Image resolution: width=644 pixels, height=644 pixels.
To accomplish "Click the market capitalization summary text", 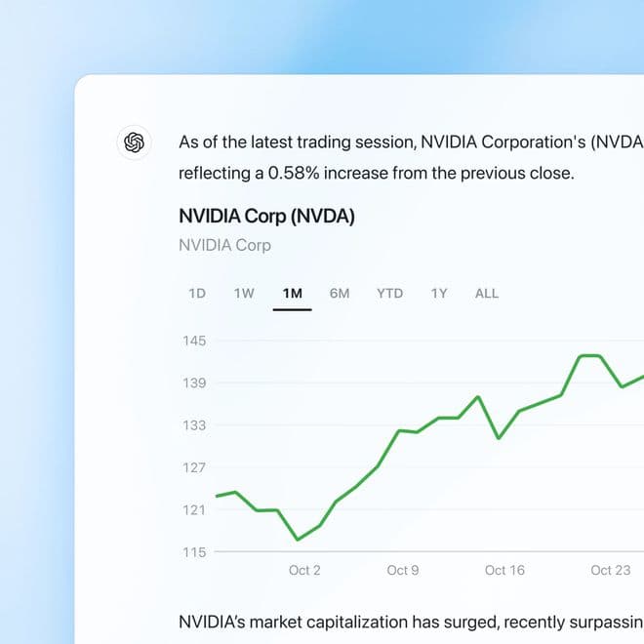I will [x=410, y=622].
